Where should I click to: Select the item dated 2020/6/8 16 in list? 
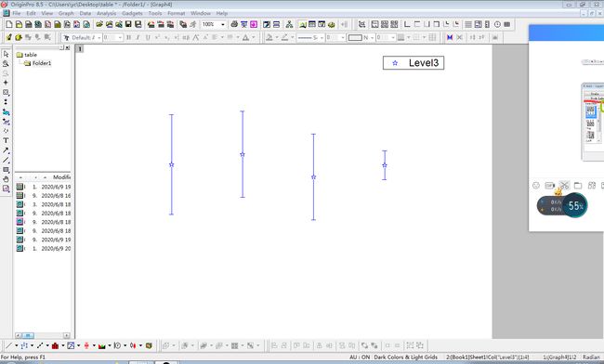pos(44,196)
